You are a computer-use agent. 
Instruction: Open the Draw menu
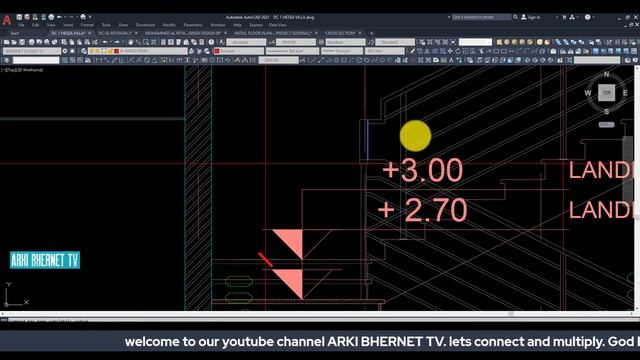123,25
